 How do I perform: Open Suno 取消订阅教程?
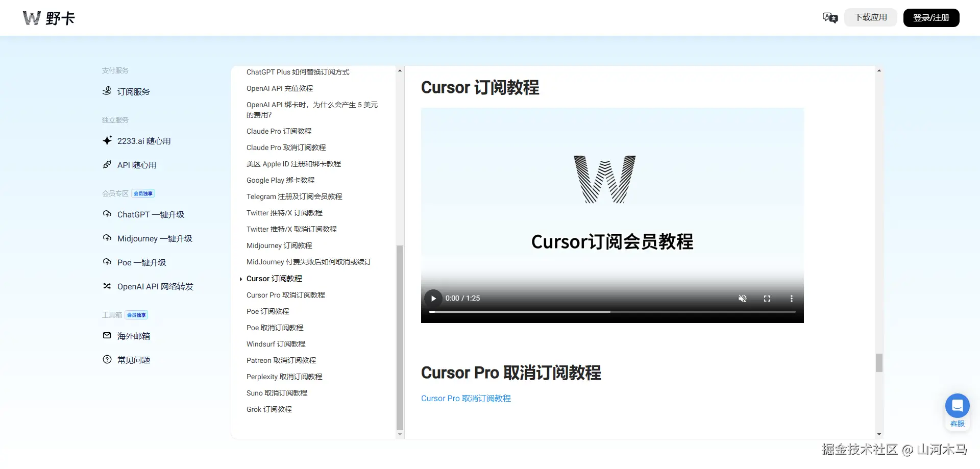tap(277, 393)
